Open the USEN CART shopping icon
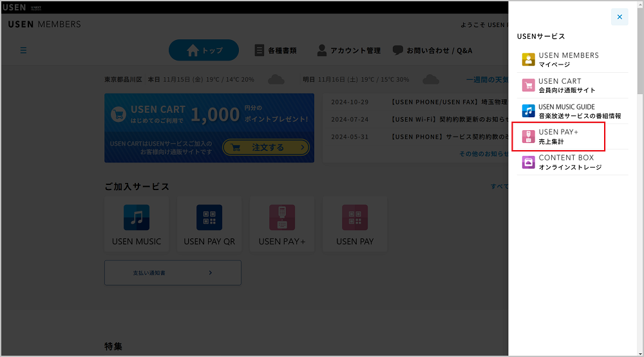Viewport: 644px width, 357px height. 528,86
